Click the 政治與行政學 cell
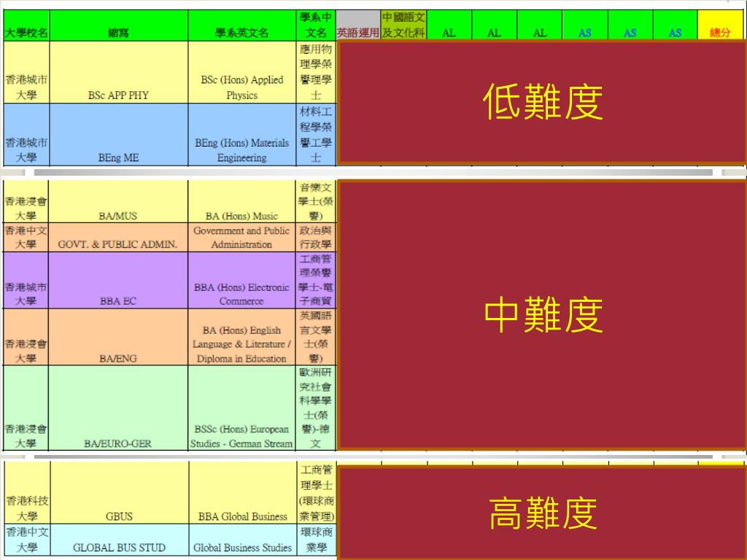 [x=315, y=237]
